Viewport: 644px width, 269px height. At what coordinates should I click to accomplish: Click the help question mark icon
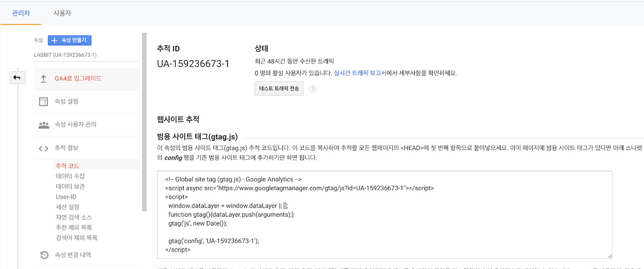click(312, 89)
